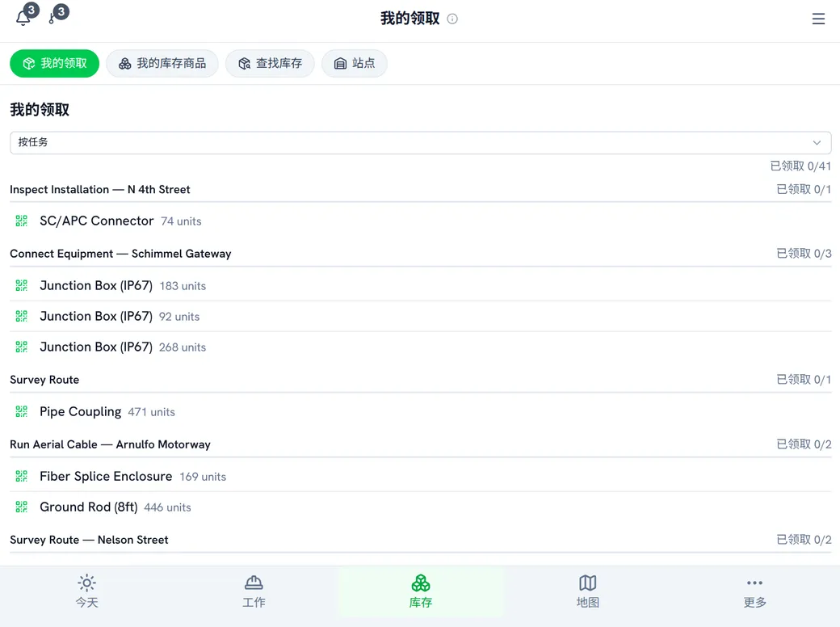Select task Survey Route — Nelson Street
The width and height of the screenshot is (840, 627).
click(89, 541)
